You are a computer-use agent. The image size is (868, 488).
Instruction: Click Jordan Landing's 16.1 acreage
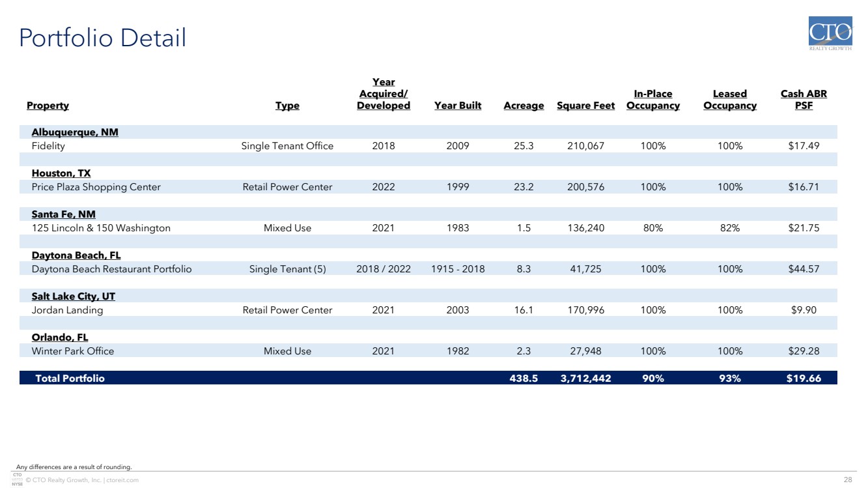point(524,310)
